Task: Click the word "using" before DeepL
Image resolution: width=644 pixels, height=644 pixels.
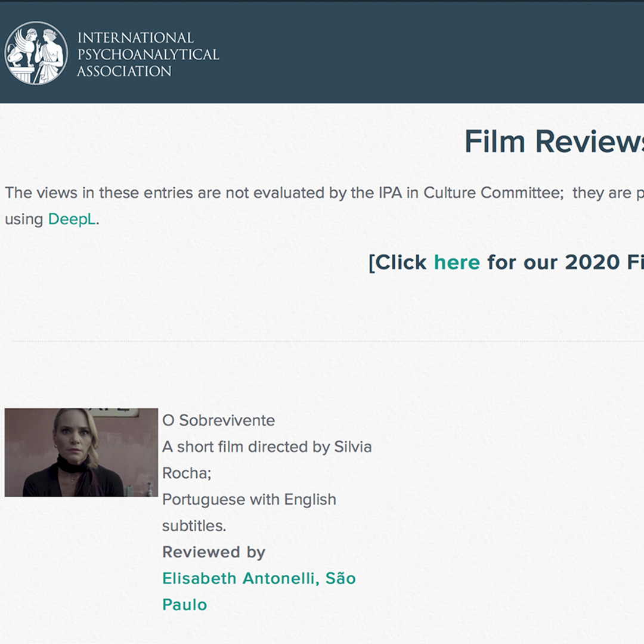Action: click(24, 219)
